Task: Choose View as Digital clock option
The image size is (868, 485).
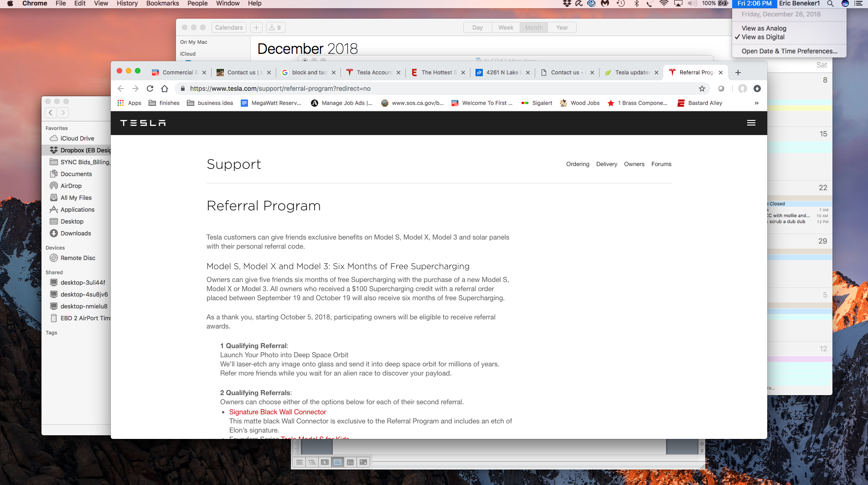Action: click(x=763, y=37)
